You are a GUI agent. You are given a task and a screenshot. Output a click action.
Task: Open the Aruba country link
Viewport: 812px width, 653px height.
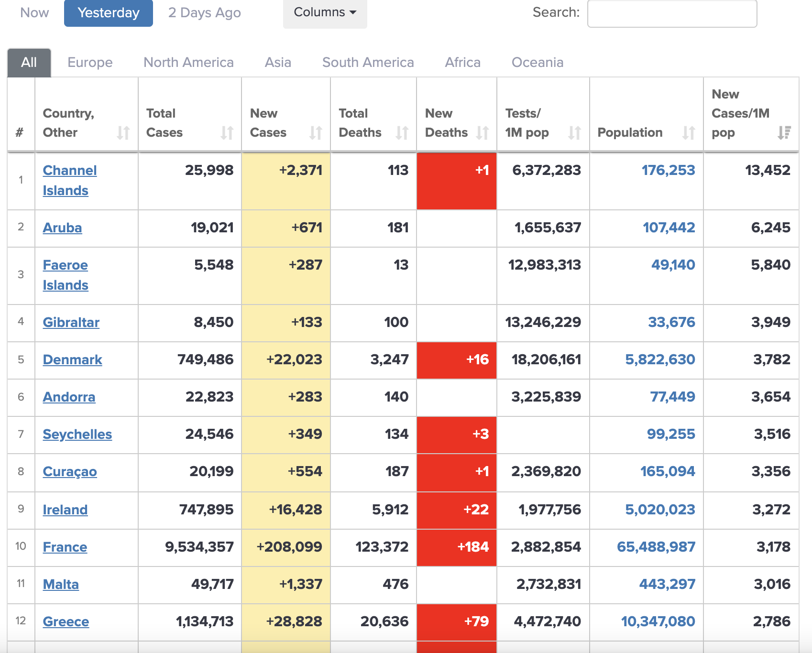62,228
